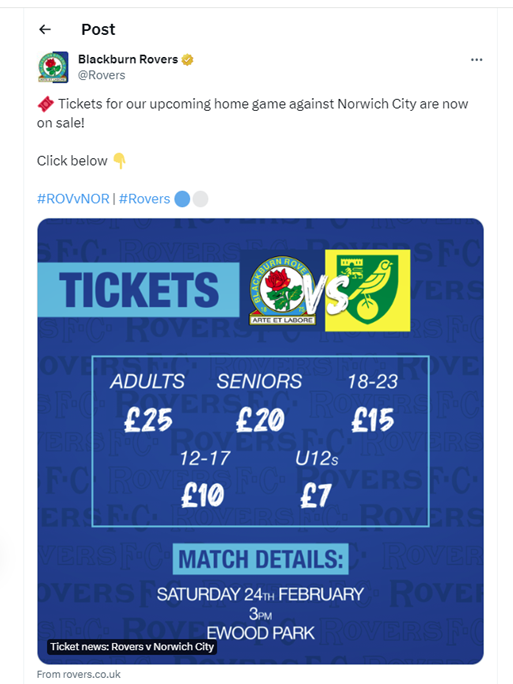Click the Post heading title
This screenshot has width=513, height=684.
coord(98,29)
